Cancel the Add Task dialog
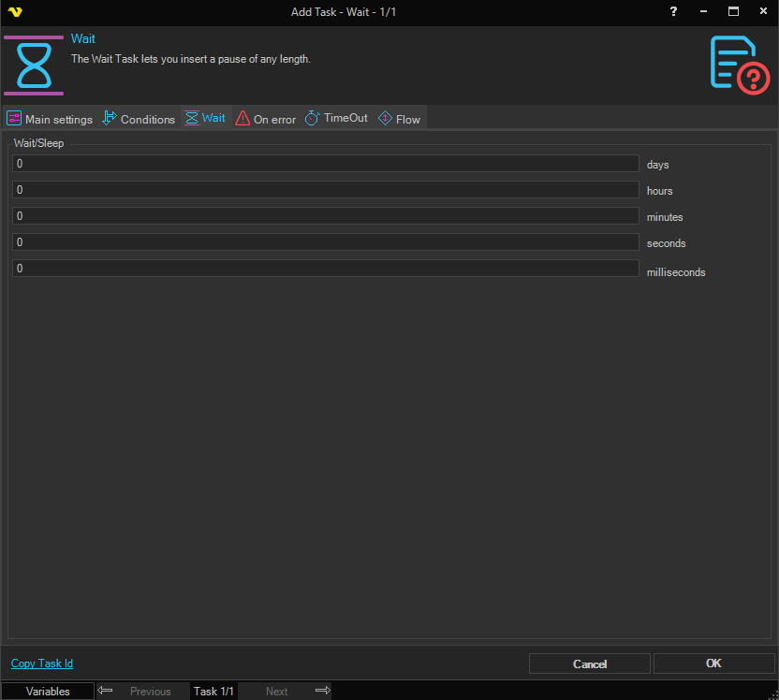This screenshot has width=779, height=700. point(590,664)
